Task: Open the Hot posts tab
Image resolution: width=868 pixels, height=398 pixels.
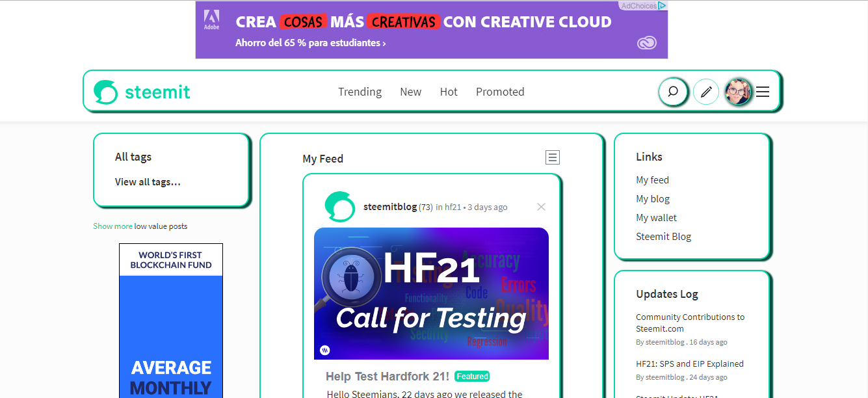Action: pyautogui.click(x=449, y=92)
